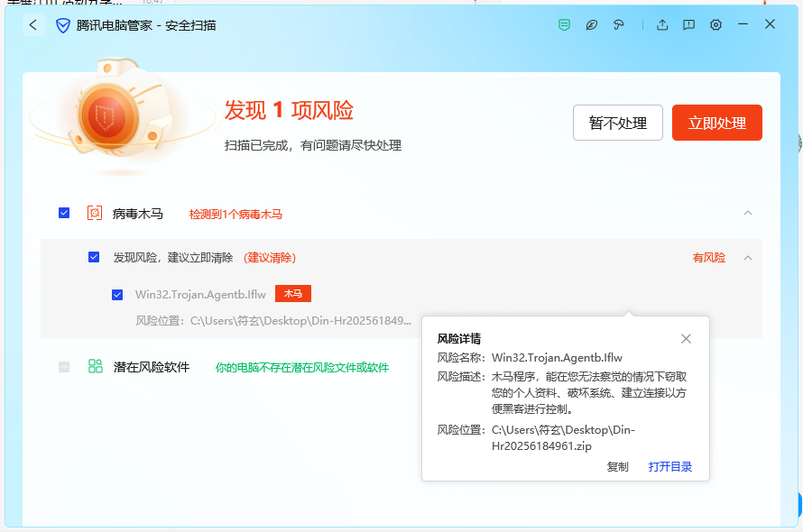This screenshot has height=532, width=803.
Task: Toggle the 潜在风险软件 checkbox
Action: pos(64,367)
